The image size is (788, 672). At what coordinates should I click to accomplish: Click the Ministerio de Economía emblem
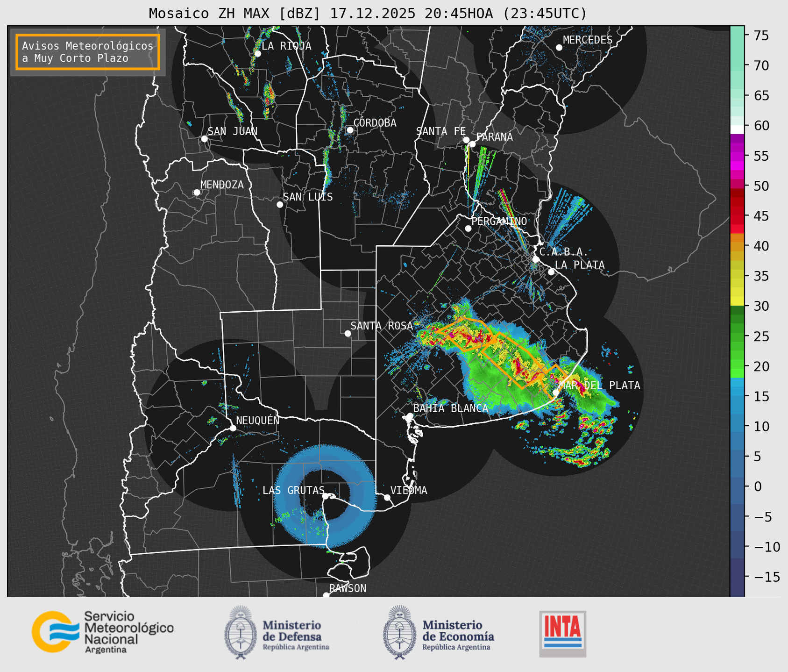(x=399, y=632)
